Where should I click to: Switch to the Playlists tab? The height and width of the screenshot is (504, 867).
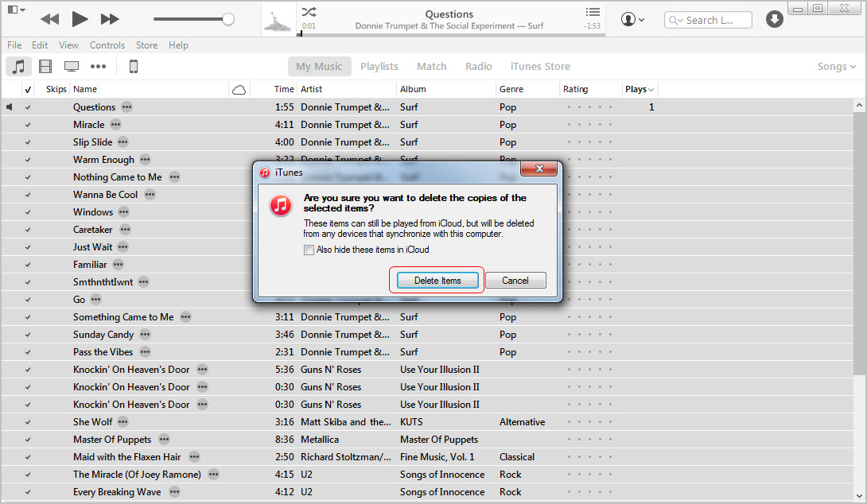click(379, 66)
